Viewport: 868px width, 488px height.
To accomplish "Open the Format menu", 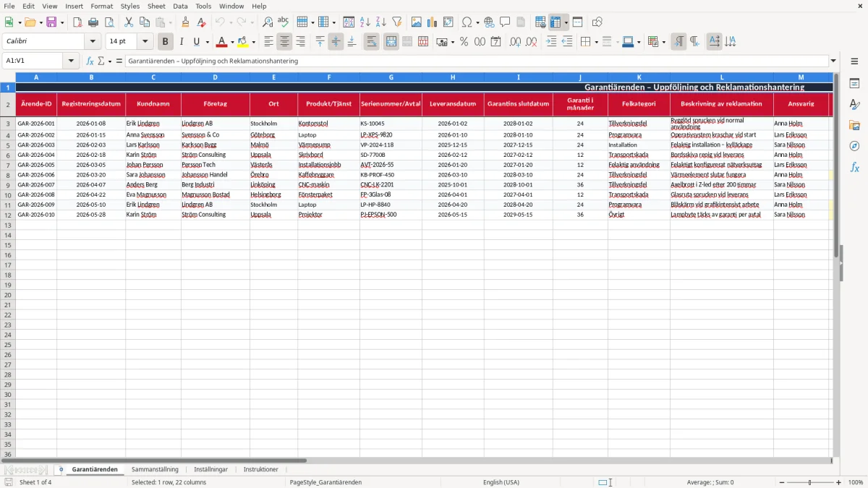I will 102,6.
